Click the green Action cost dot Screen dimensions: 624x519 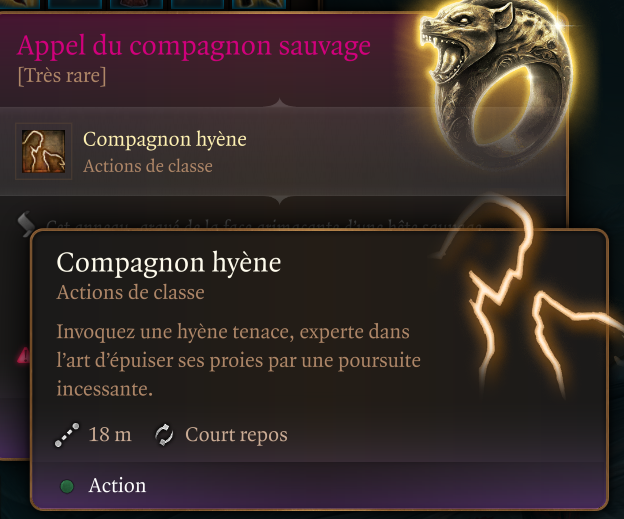tap(67, 486)
